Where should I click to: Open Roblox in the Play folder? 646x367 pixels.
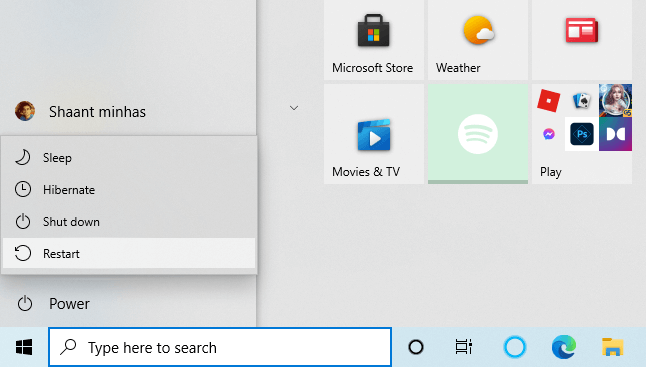point(548,101)
